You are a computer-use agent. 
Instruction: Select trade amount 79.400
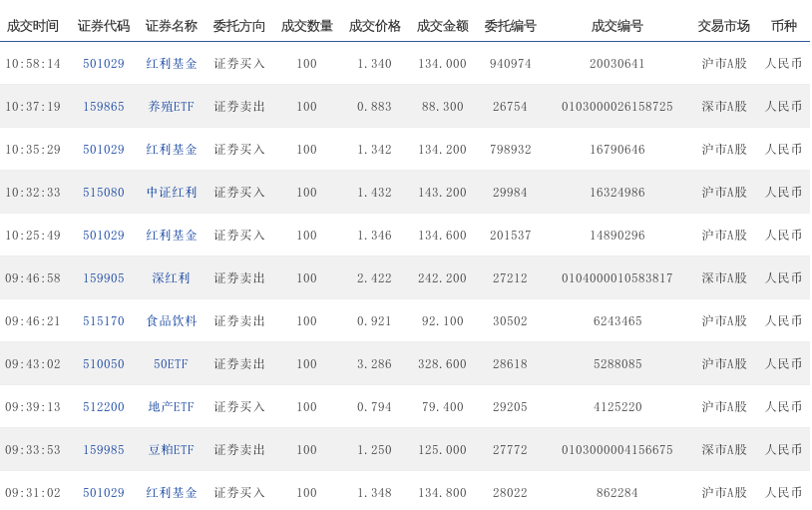[x=442, y=407]
